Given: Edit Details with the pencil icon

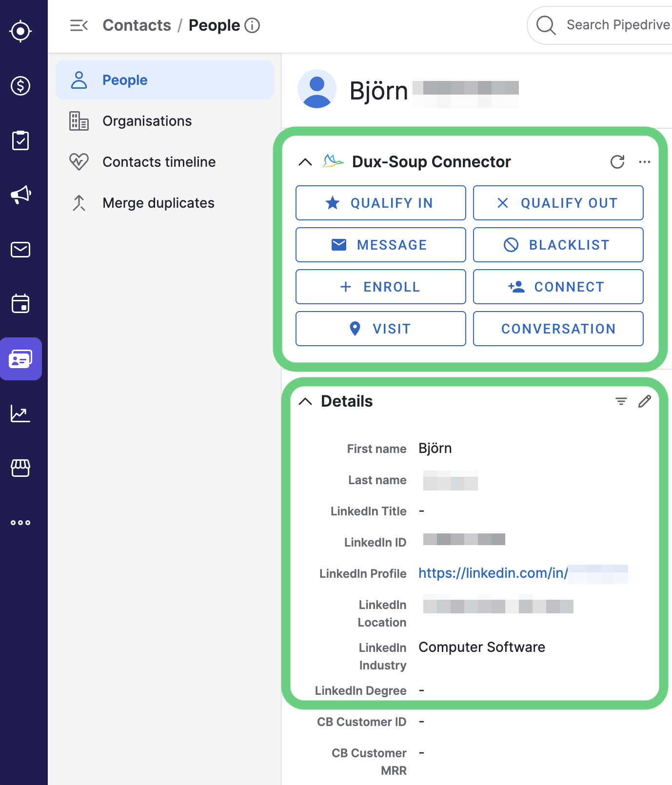Looking at the screenshot, I should click(645, 401).
